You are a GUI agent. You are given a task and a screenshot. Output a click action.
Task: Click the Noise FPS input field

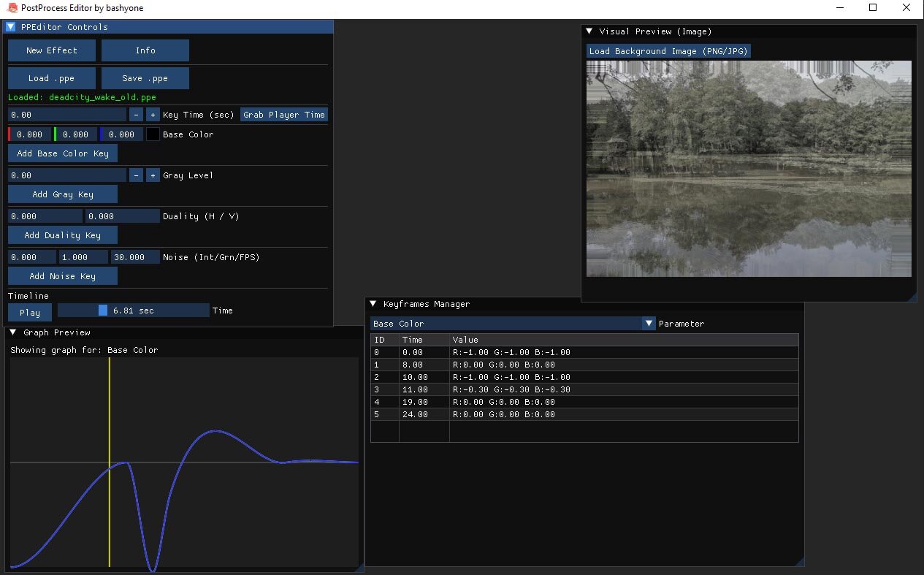click(135, 257)
